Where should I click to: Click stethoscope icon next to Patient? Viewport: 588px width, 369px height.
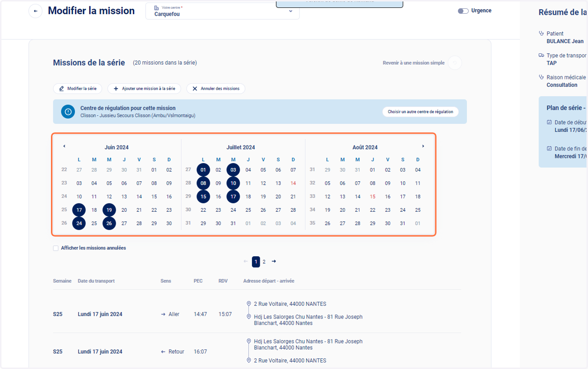click(541, 34)
